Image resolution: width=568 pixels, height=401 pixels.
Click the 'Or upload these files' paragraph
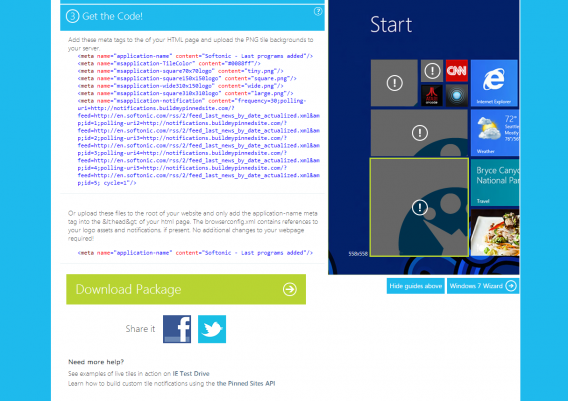pos(193,226)
